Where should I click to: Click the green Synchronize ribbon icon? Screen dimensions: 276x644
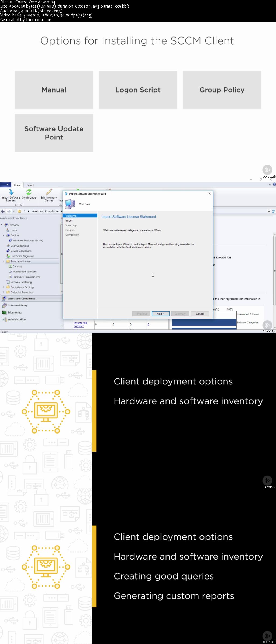(x=29, y=192)
